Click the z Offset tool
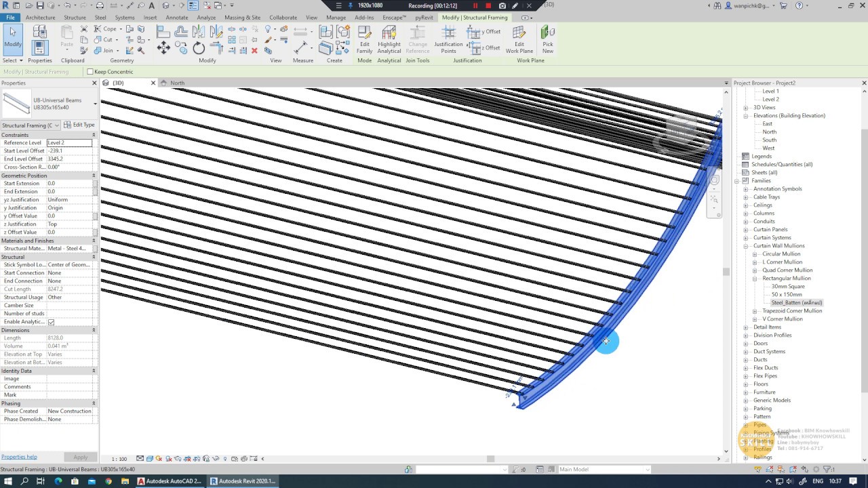Viewport: 868px width, 488px height. tap(484, 47)
